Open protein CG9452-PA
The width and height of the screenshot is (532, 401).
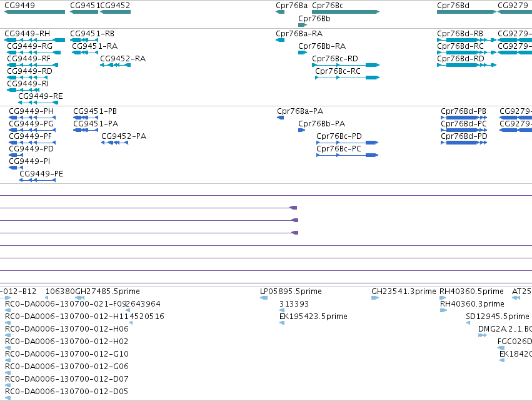pos(124,136)
